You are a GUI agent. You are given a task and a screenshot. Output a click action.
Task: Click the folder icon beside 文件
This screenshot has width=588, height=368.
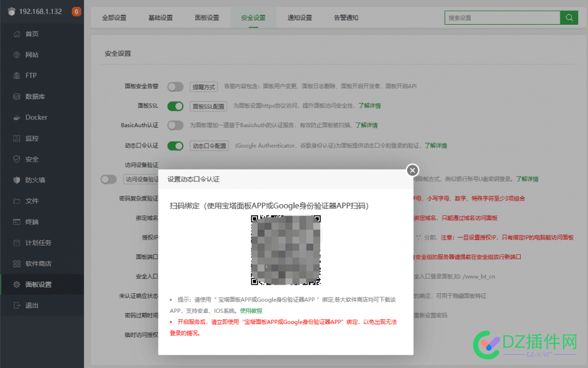(17, 201)
